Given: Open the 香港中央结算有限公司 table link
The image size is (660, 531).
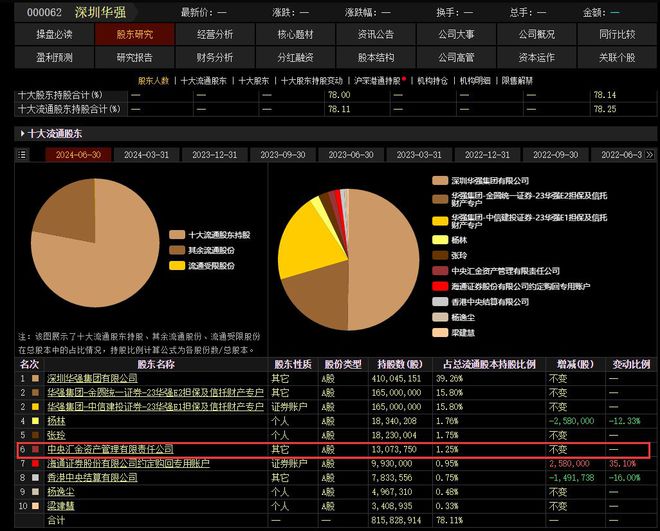Looking at the screenshot, I should click(x=92, y=478).
